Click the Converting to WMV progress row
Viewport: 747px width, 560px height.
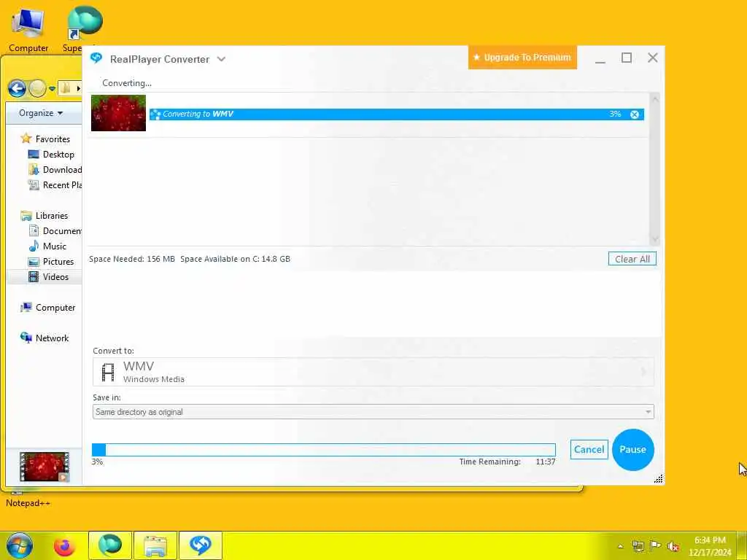(396, 114)
